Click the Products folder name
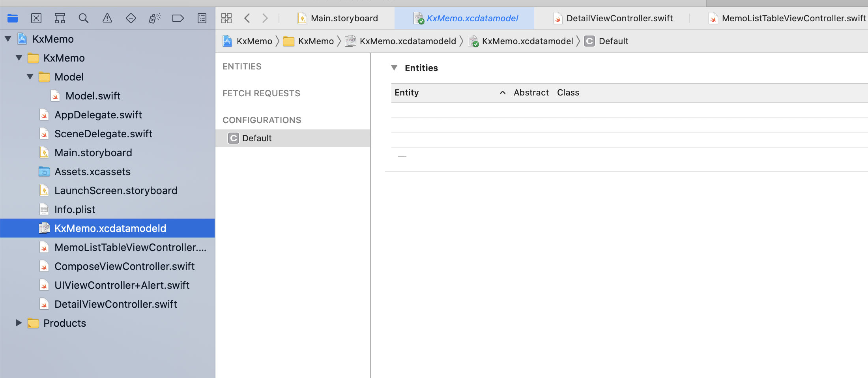Image resolution: width=868 pixels, height=378 pixels. (65, 323)
